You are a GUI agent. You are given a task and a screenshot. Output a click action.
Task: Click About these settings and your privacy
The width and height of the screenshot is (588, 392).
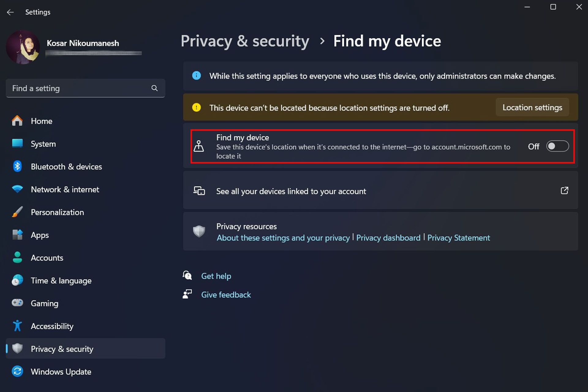(x=283, y=238)
